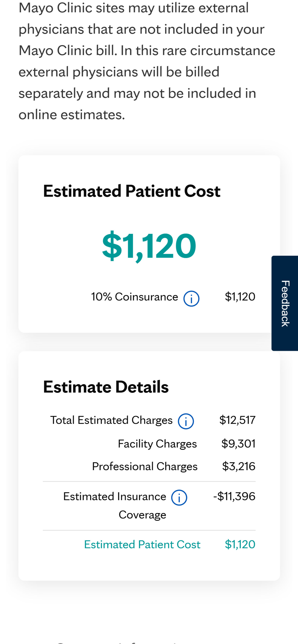Screen dimensions: 298x644
Task: Select the 10% Coinsurance label
Action: 134,297
